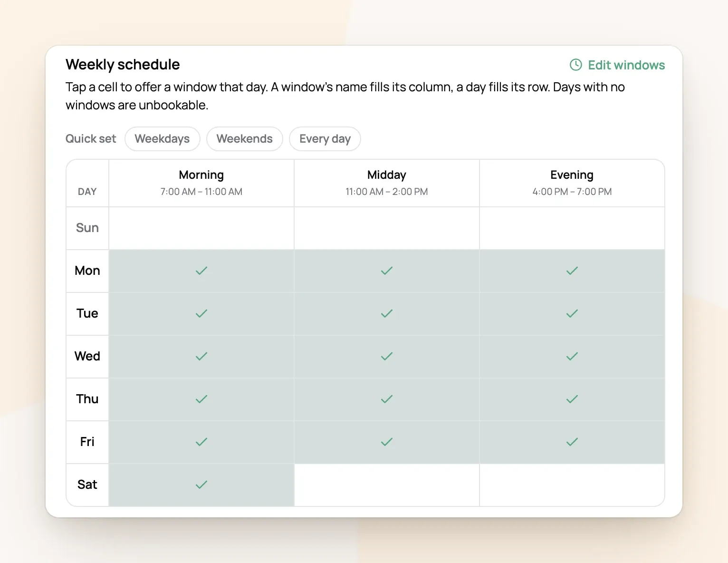Select the Tue row header
The width and height of the screenshot is (728, 563).
click(x=87, y=314)
